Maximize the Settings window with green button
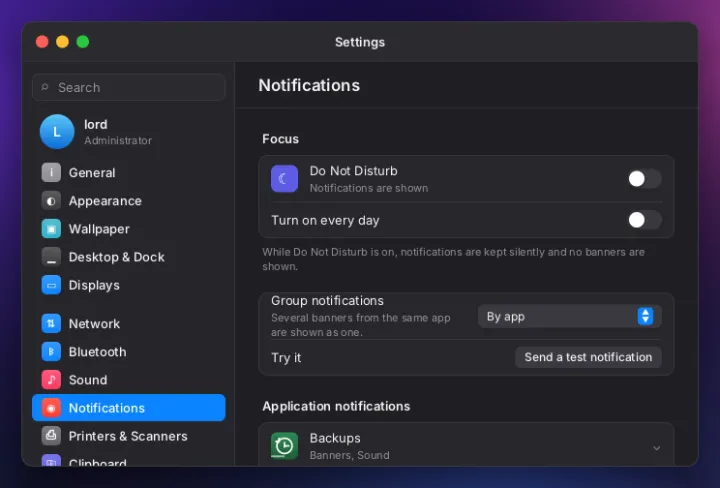 point(83,42)
